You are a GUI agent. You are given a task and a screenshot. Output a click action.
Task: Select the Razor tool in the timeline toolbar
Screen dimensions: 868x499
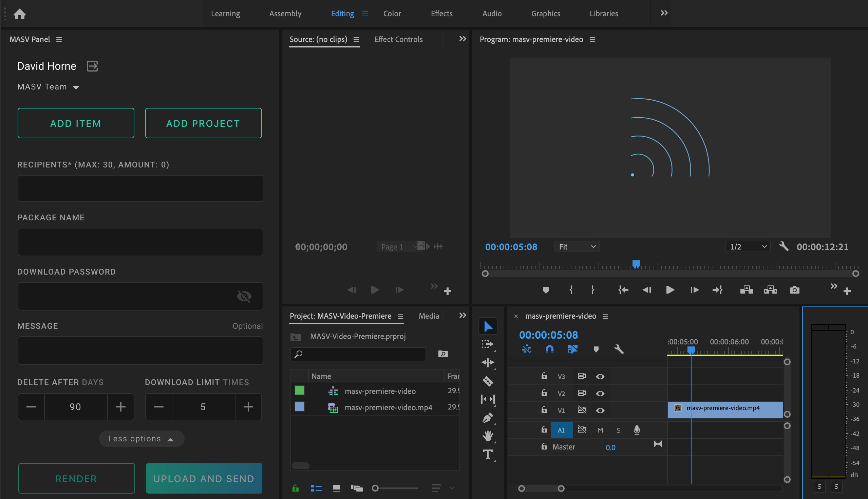pos(488,381)
